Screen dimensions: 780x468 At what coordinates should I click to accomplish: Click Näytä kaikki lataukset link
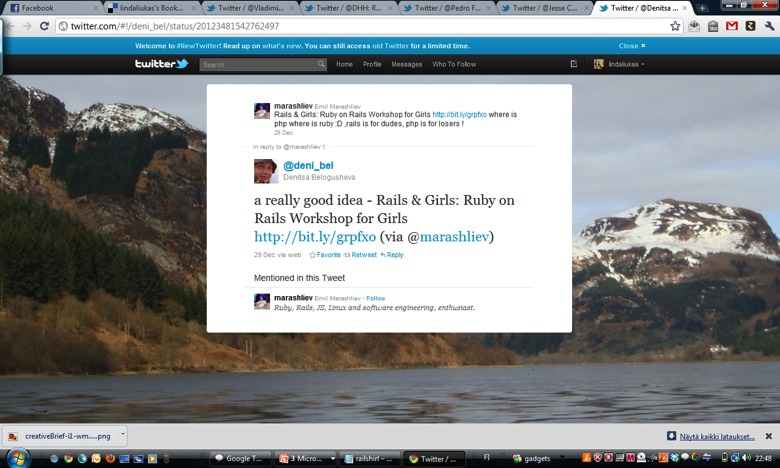(717, 436)
